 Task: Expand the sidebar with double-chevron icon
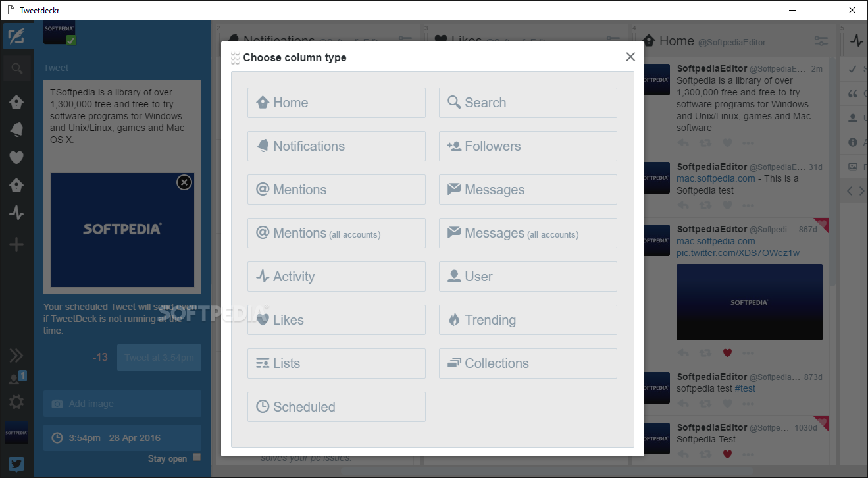point(16,356)
